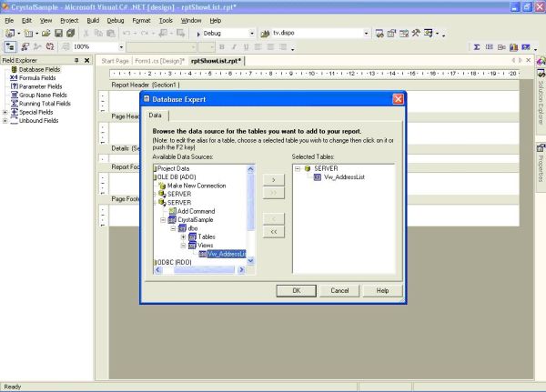This screenshot has height=392, width=546.
Task: Open the Properties side tab
Action: coord(541,167)
